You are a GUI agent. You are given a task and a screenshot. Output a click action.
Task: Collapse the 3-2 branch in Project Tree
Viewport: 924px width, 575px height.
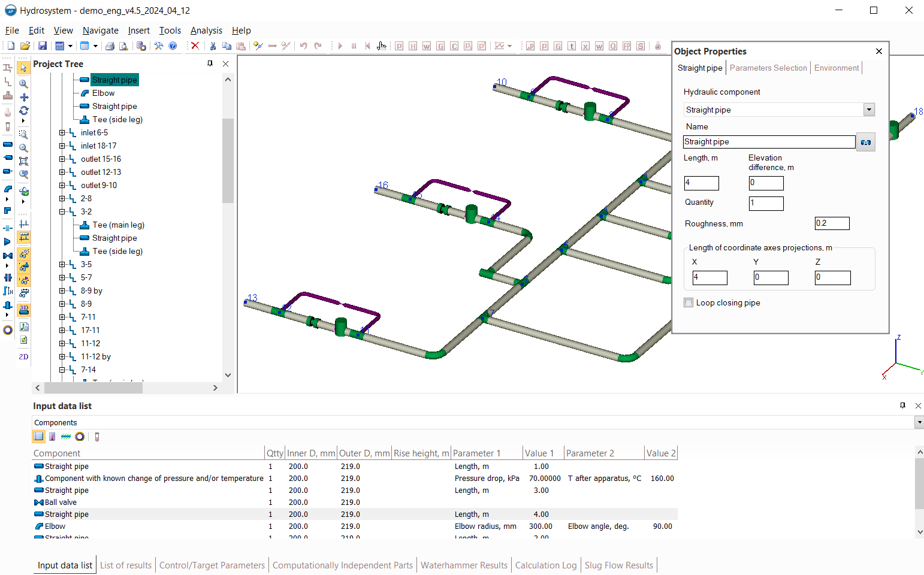62,212
